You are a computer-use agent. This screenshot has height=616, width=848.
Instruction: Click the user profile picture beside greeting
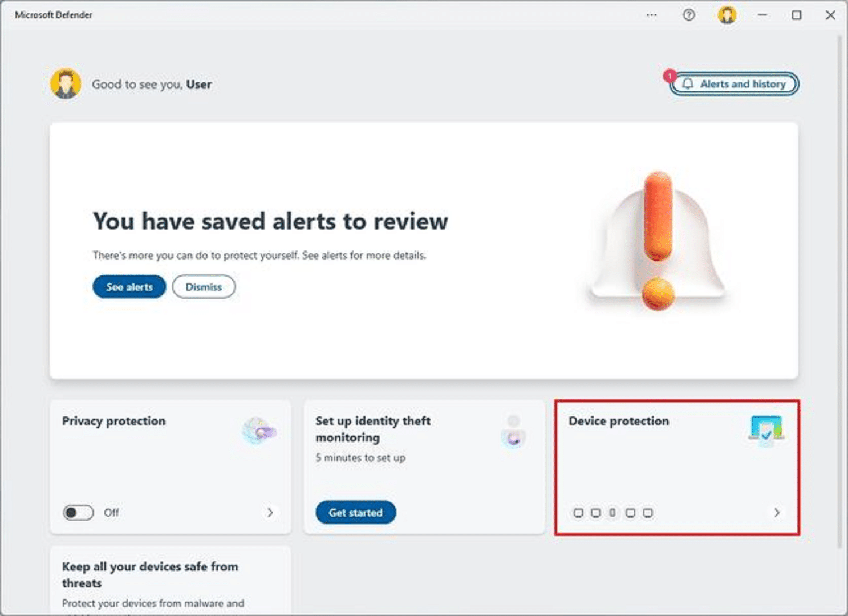coord(65,84)
